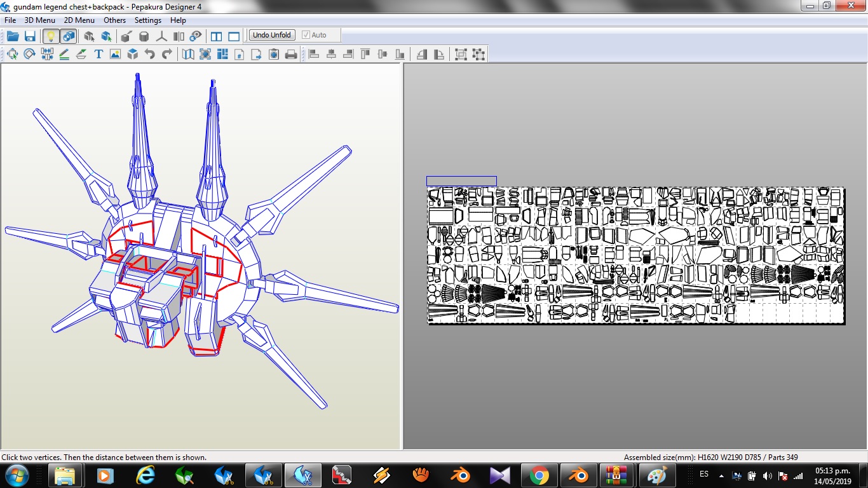Show the axis tripod icon
This screenshot has height=488, width=868.
click(161, 36)
